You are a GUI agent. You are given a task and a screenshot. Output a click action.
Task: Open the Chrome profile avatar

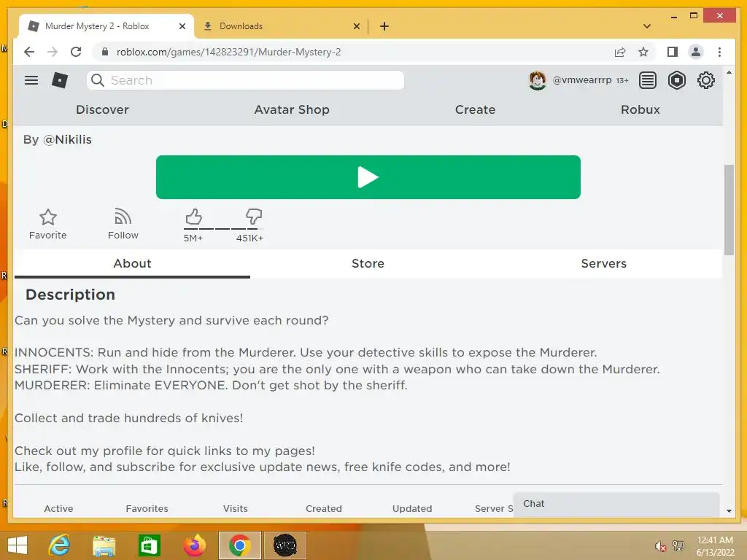pos(695,52)
